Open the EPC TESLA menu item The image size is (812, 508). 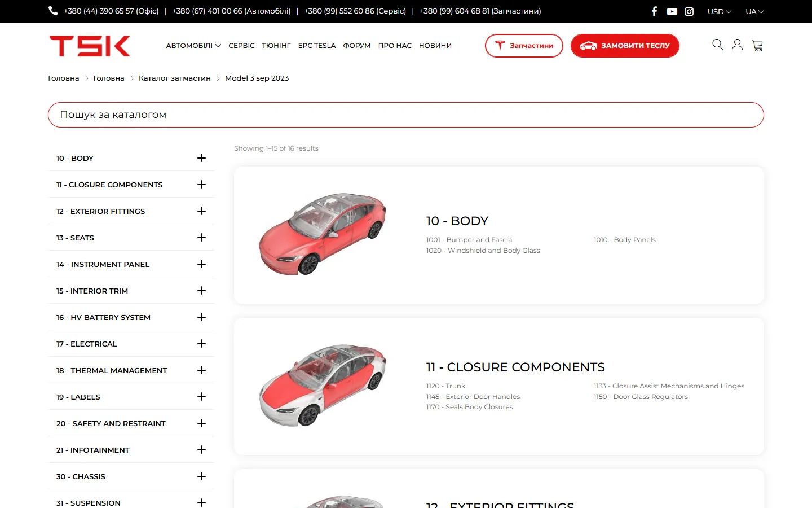coord(317,46)
